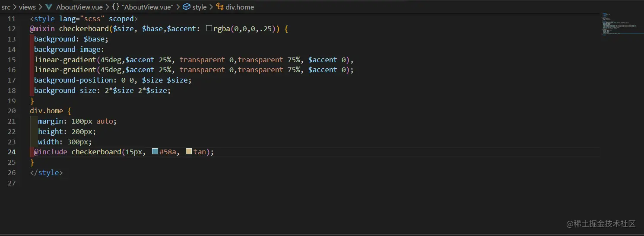Screen dimensions: 644x236
Task: Click 'background-size' property on line 18
Action: (x=65, y=90)
